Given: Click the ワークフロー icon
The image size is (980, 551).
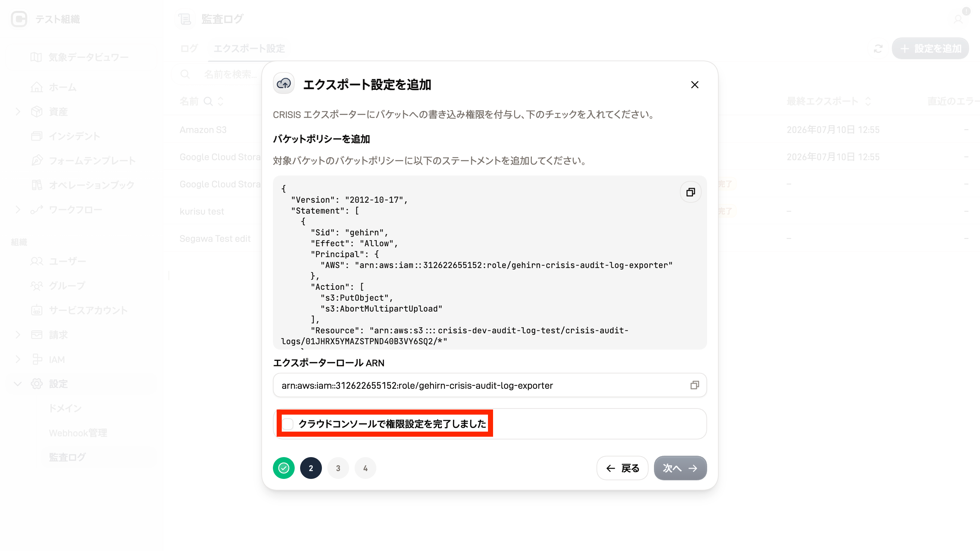Looking at the screenshot, I should tap(36, 210).
